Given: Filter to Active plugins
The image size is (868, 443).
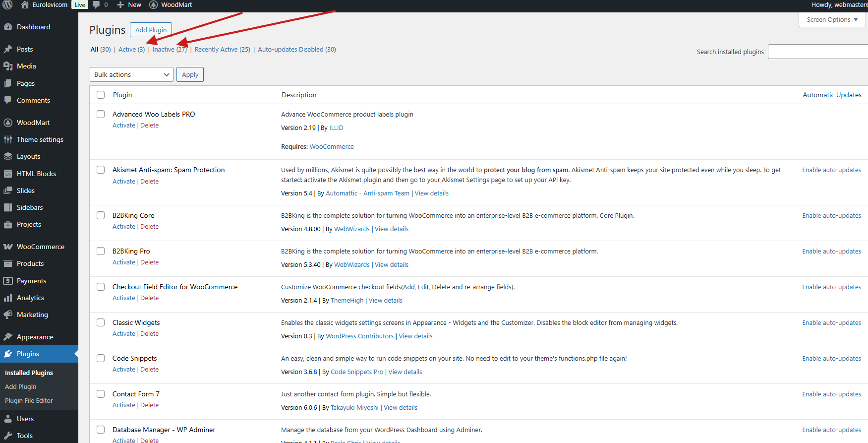Looking at the screenshot, I should click(x=132, y=49).
